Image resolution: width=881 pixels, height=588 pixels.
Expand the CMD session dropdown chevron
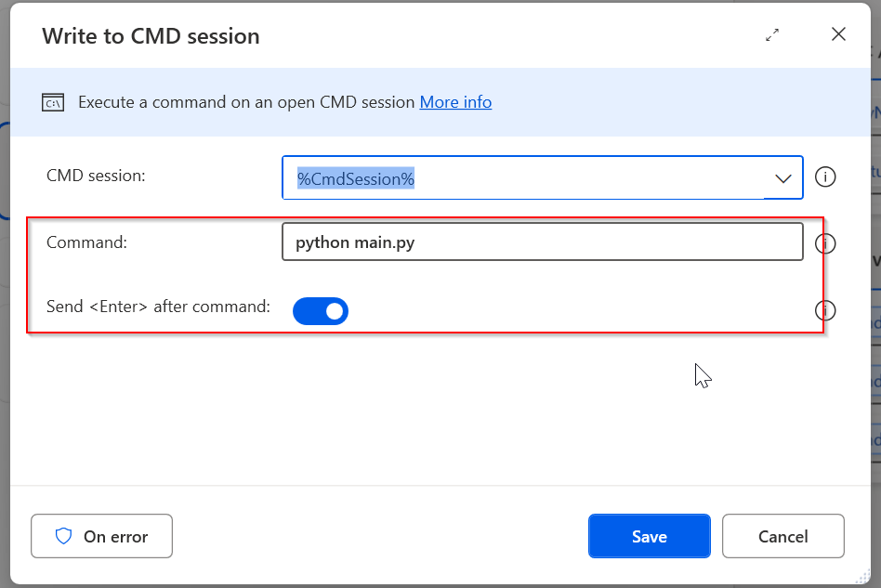[783, 178]
